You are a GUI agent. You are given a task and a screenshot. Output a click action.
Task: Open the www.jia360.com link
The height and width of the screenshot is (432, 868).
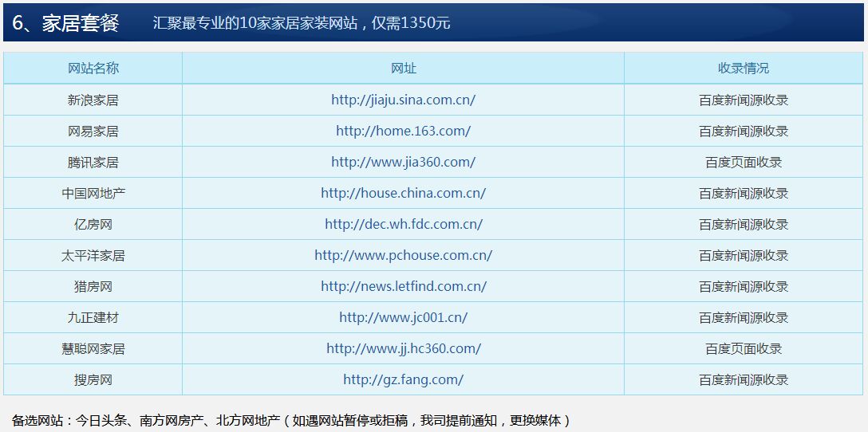(x=403, y=162)
